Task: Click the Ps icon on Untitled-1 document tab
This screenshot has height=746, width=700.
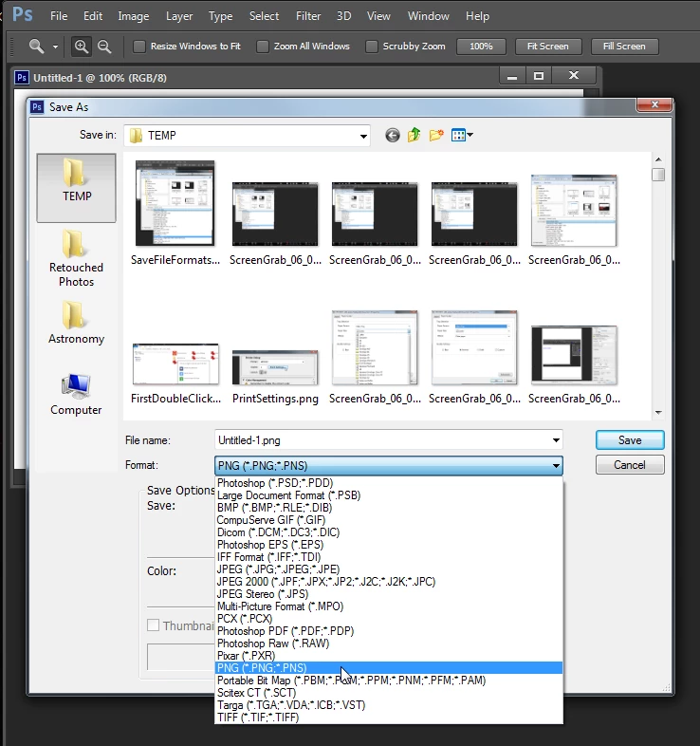Action: click(22, 77)
